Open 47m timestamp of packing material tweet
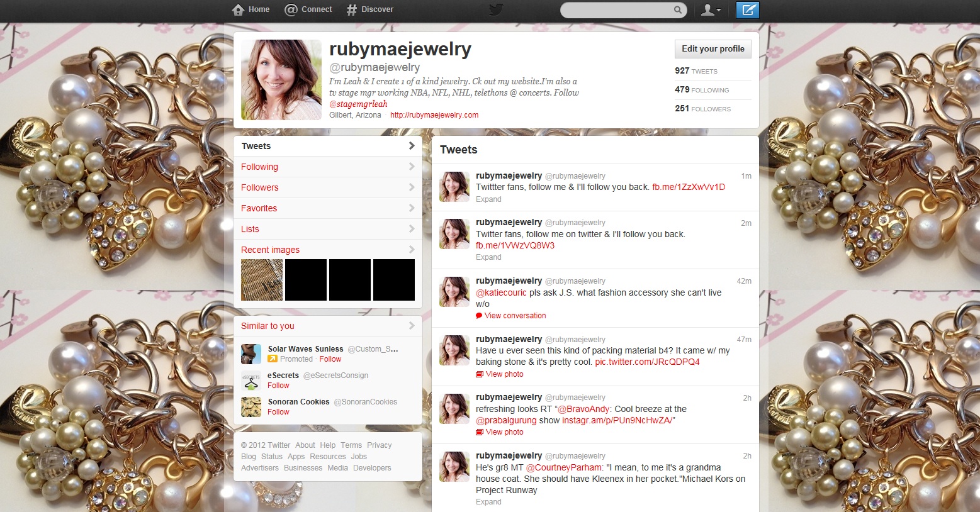This screenshot has height=512, width=980. (744, 340)
